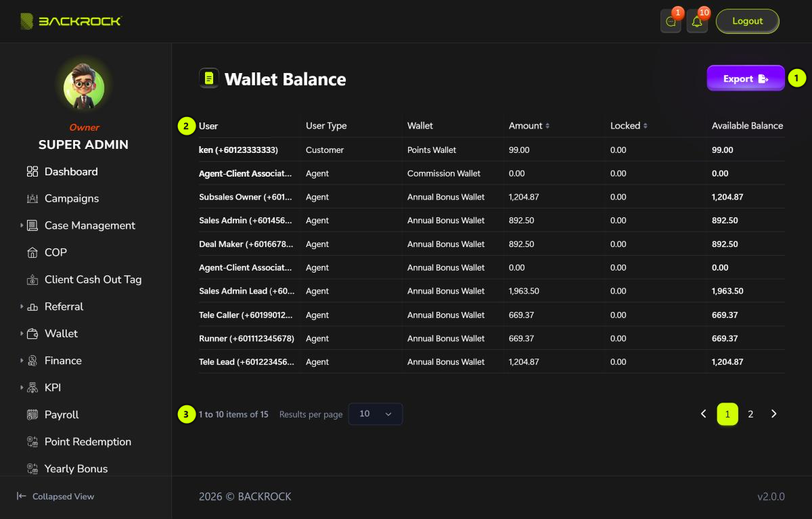Expand the Wallet submenu triangle
Viewport: 812px width, 519px height.
[22, 334]
